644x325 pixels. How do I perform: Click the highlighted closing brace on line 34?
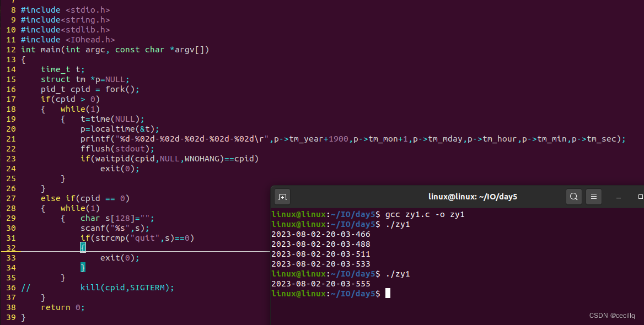point(83,268)
